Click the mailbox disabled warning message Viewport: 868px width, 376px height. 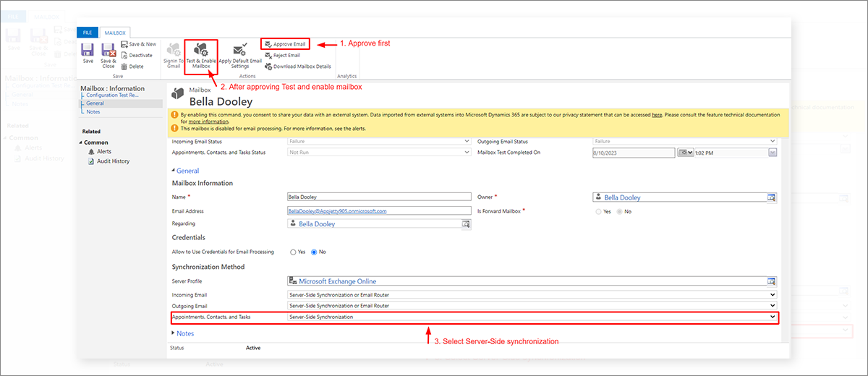273,129
